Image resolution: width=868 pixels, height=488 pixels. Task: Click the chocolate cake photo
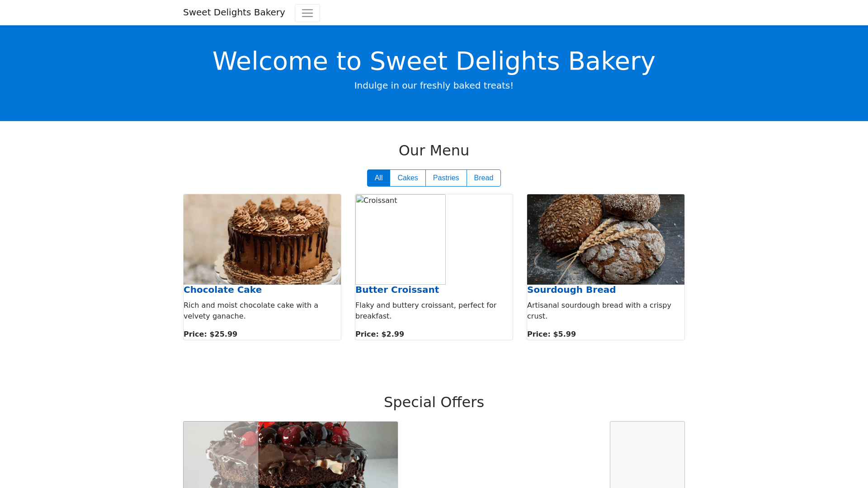[262, 239]
